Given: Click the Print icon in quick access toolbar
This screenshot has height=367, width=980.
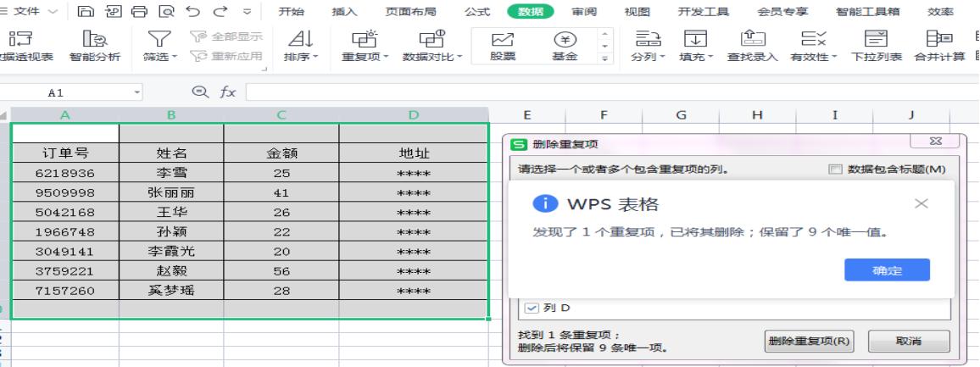Looking at the screenshot, I should click(140, 11).
